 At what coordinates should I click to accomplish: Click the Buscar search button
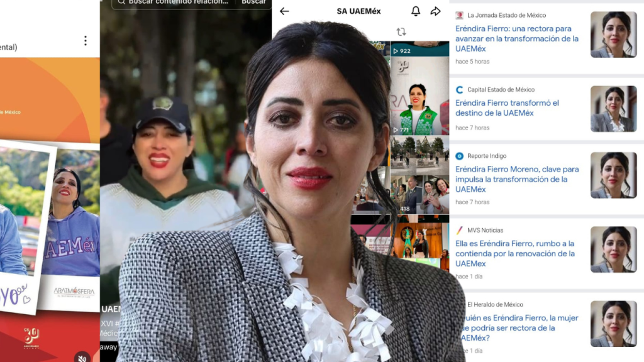point(253,3)
